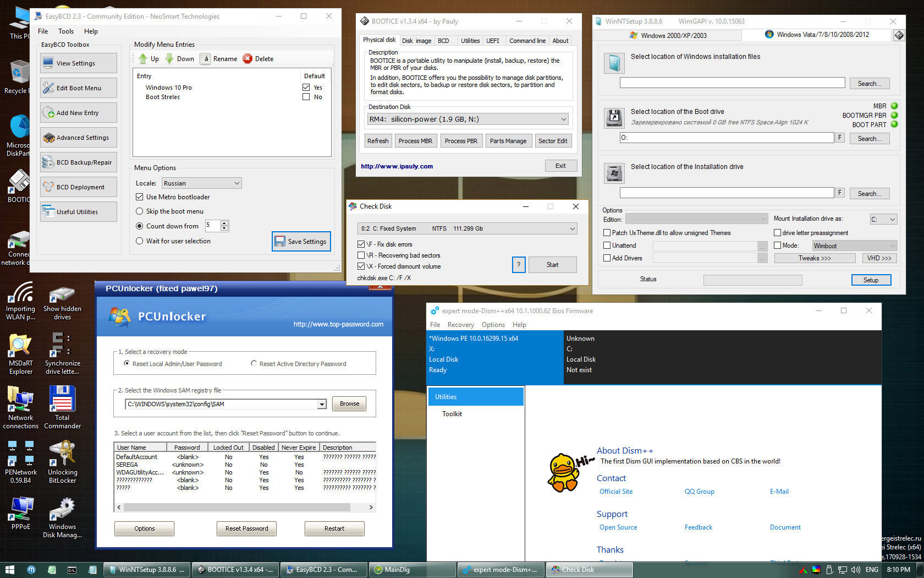Image resolution: width=924 pixels, height=578 pixels.
Task: Click Save Settings in EasyBCD
Action: pos(301,241)
